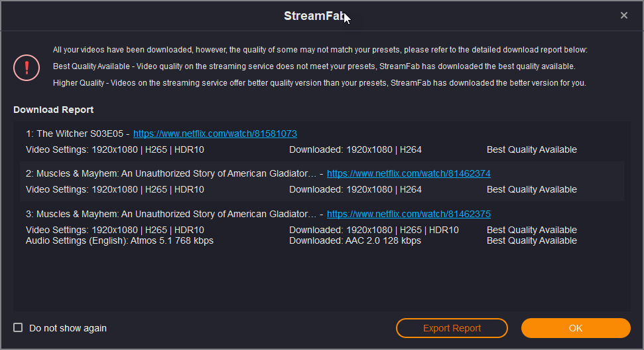Click the Audio Settings Atmos 5.1 line
Screen dimensions: 644x350
pos(119,240)
